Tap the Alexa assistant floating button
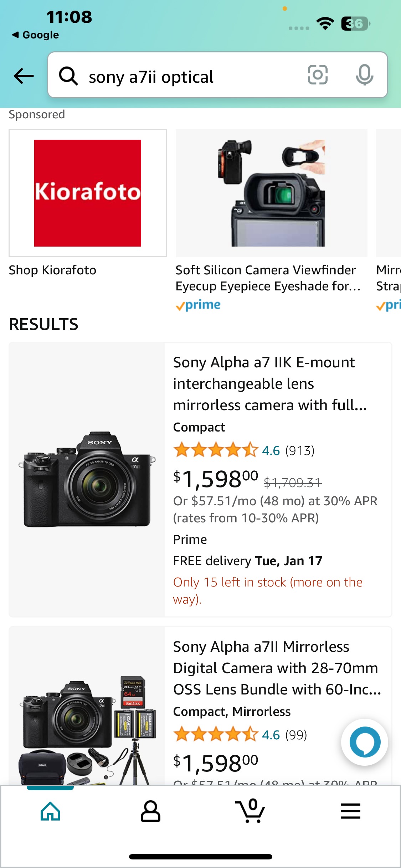 coord(364,742)
